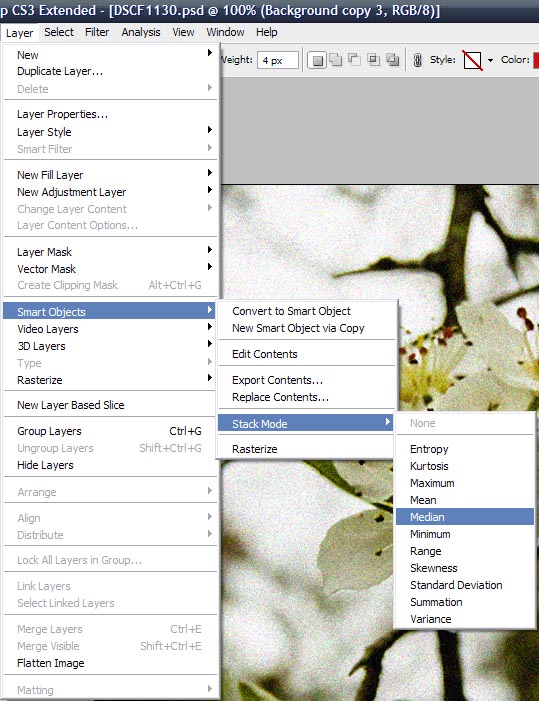Open the Help menu
The height and width of the screenshot is (701, 539).
[x=267, y=32]
